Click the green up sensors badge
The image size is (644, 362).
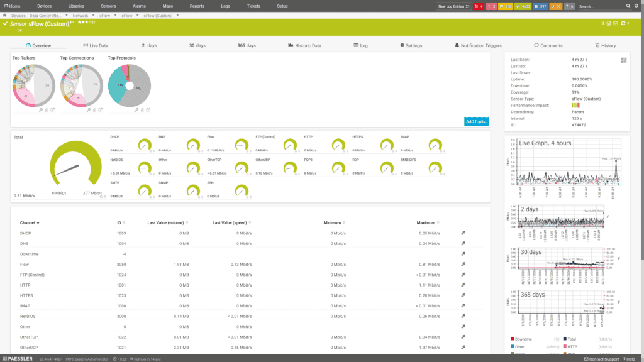tap(523, 6)
